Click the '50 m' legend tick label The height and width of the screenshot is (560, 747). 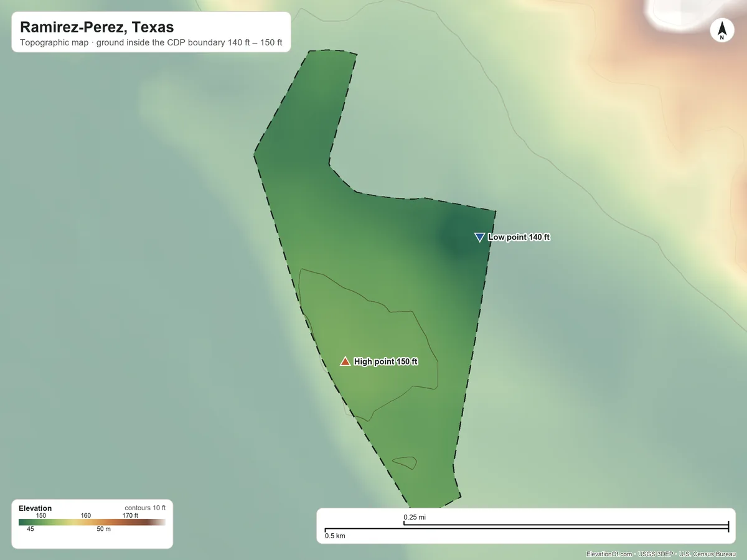[x=103, y=529]
